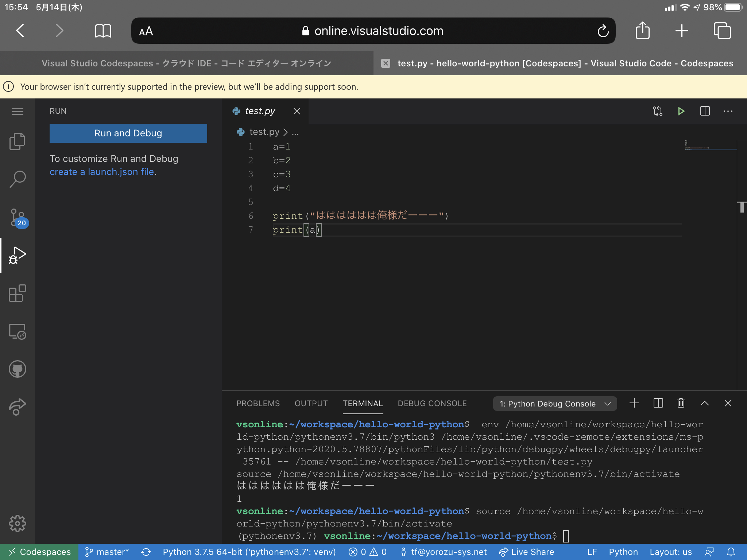Switch to the OUTPUT tab
This screenshot has height=560, width=747.
click(311, 403)
